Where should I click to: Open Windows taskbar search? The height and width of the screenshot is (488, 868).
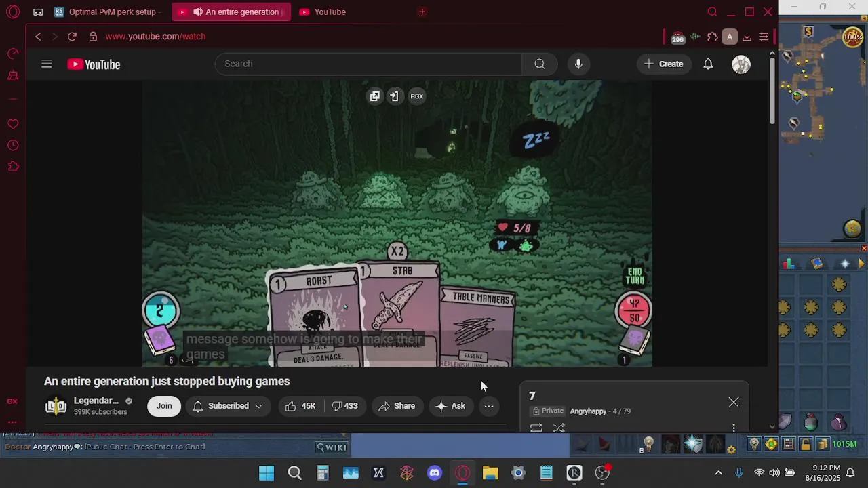294,473
